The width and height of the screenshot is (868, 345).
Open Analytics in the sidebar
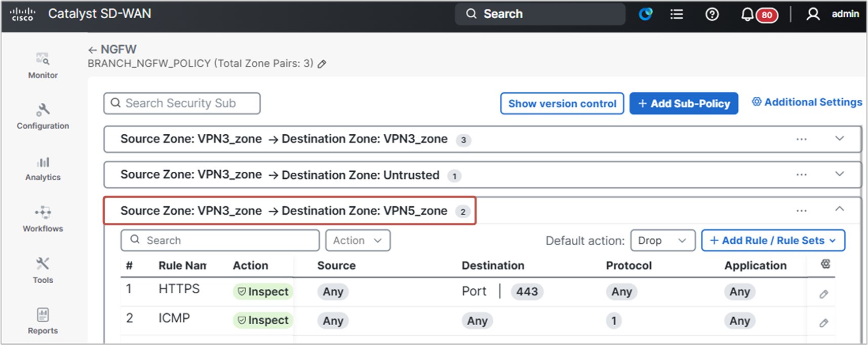click(43, 169)
